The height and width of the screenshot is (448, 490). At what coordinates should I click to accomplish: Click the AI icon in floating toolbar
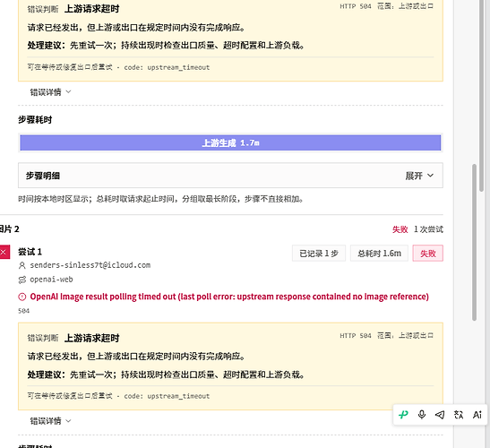tap(477, 415)
